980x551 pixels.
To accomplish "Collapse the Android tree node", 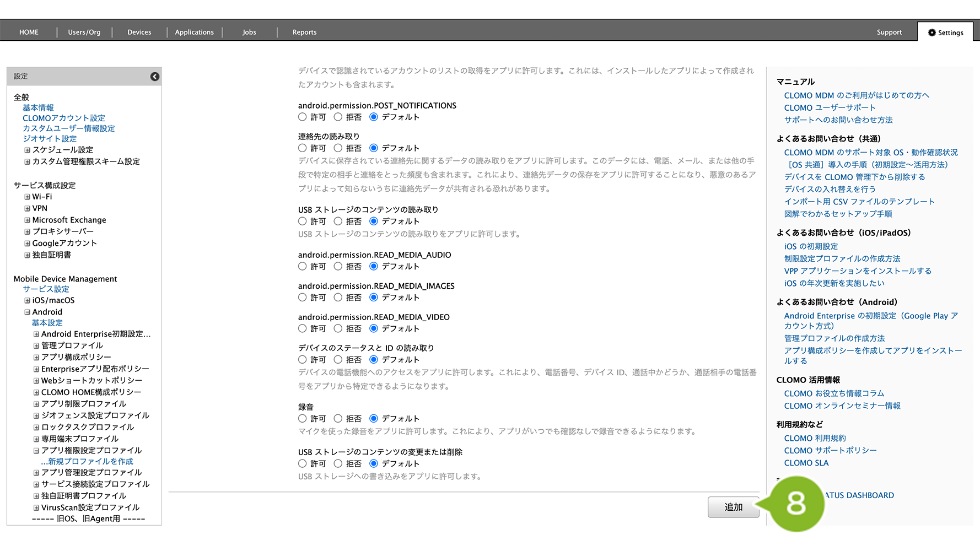I will (x=27, y=312).
